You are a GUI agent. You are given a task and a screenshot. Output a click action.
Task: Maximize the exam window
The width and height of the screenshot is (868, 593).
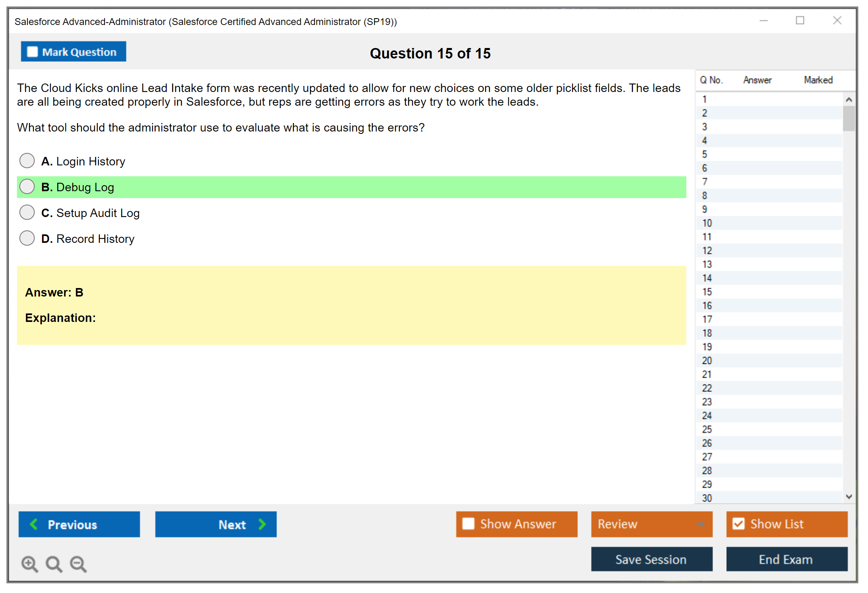coord(800,21)
